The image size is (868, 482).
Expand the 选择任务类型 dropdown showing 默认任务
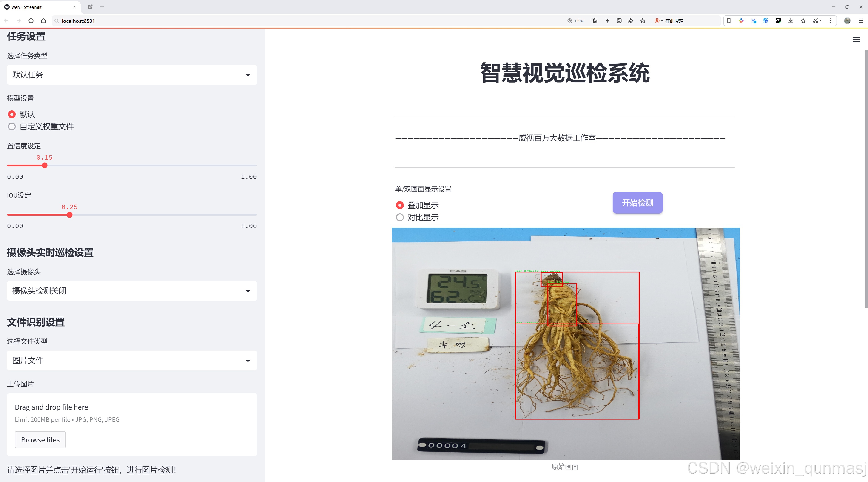(132, 75)
